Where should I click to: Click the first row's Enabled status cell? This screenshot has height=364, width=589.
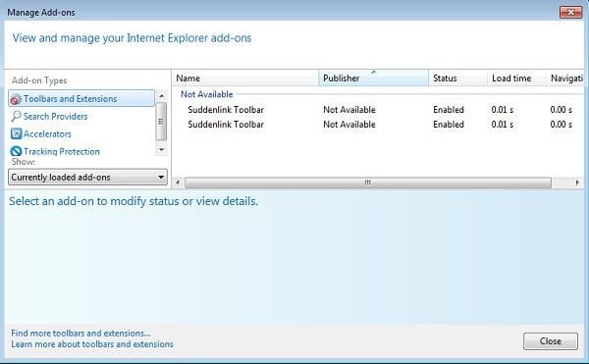click(x=449, y=110)
